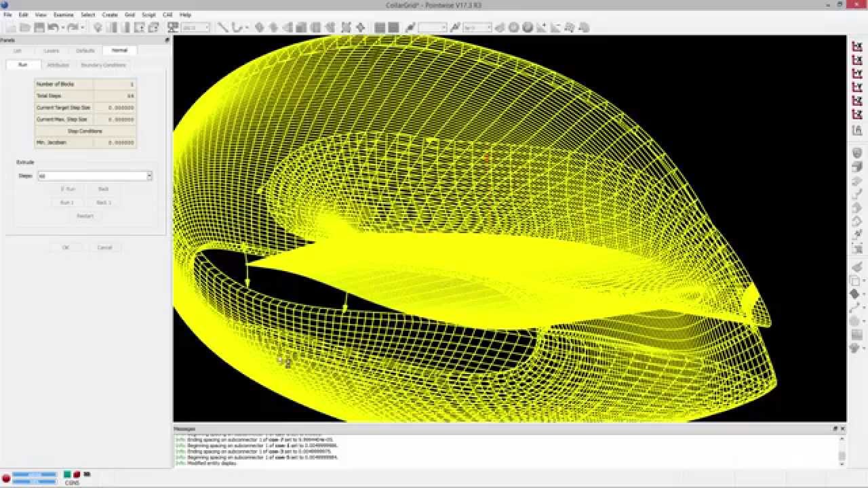868x488 pixels.
Task: Click the 'Min. Jacobian' table cell
Action: click(64, 143)
